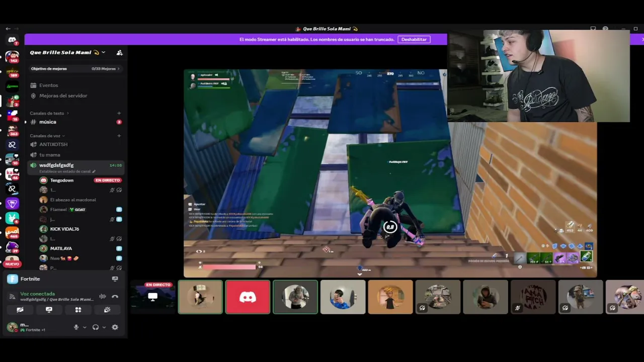Expand Objetivo de mejoras progress arrow
The image size is (644, 362).
click(119, 69)
